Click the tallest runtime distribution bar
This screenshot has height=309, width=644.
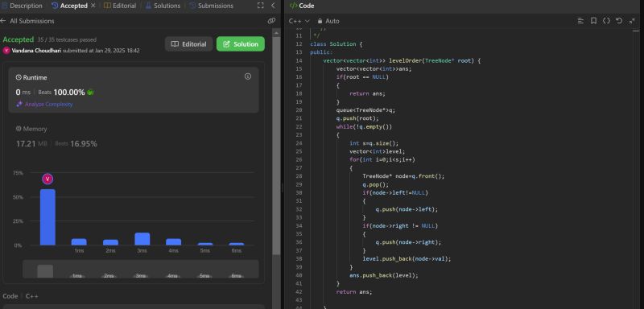[x=47, y=217]
